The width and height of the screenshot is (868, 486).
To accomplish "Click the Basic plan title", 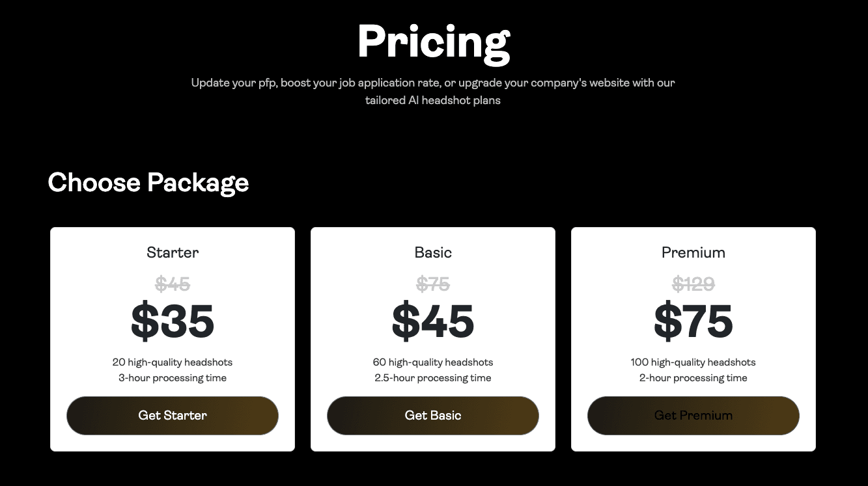I will pyautogui.click(x=432, y=252).
